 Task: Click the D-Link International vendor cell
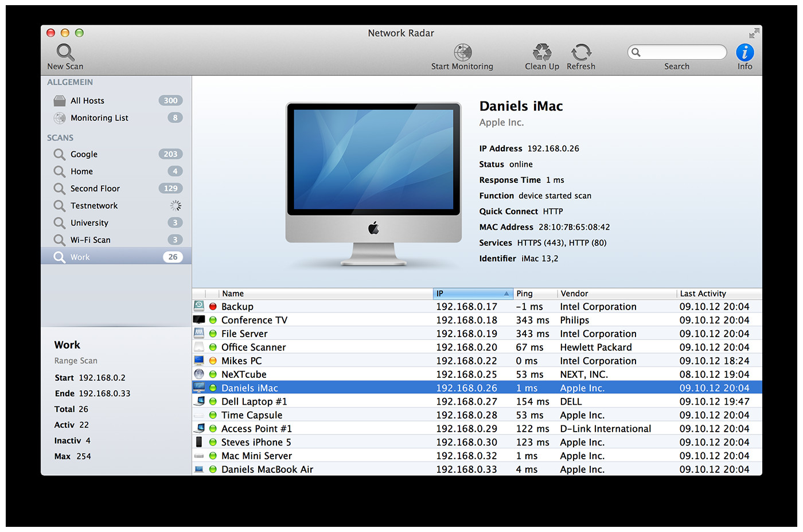606,429
